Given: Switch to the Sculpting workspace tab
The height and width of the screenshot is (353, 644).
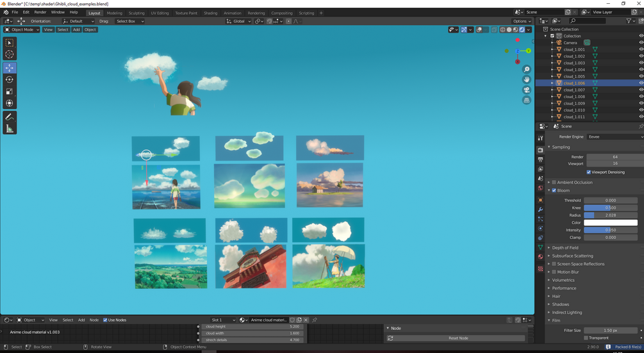Looking at the screenshot, I should click(136, 13).
